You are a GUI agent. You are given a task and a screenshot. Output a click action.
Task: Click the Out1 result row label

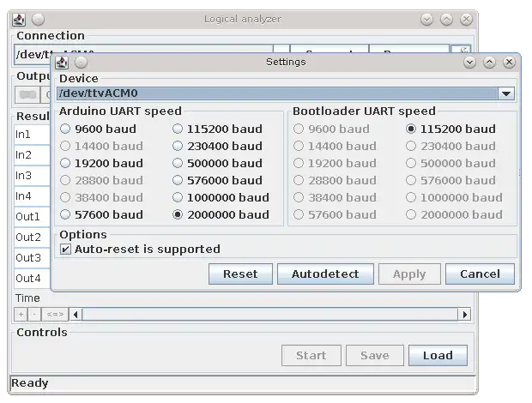[x=27, y=217]
